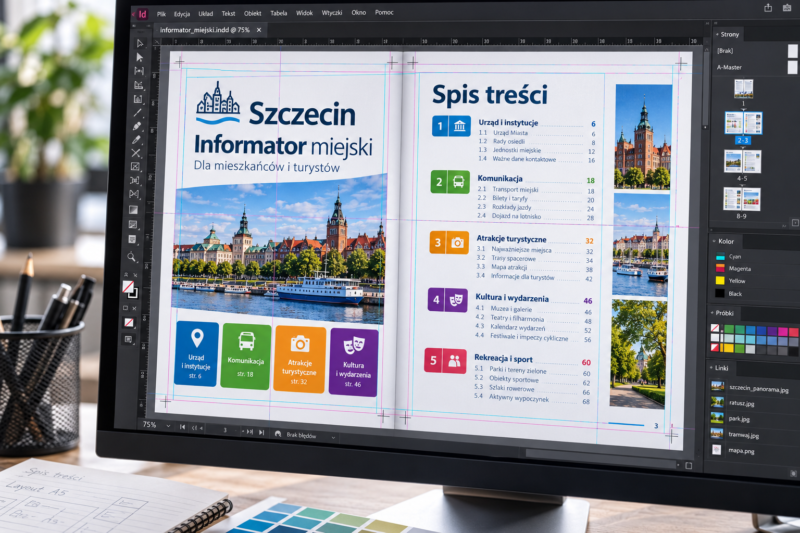Screen dimensions: 800x533
Task: Select the Scissors tool
Action: pos(136,153)
